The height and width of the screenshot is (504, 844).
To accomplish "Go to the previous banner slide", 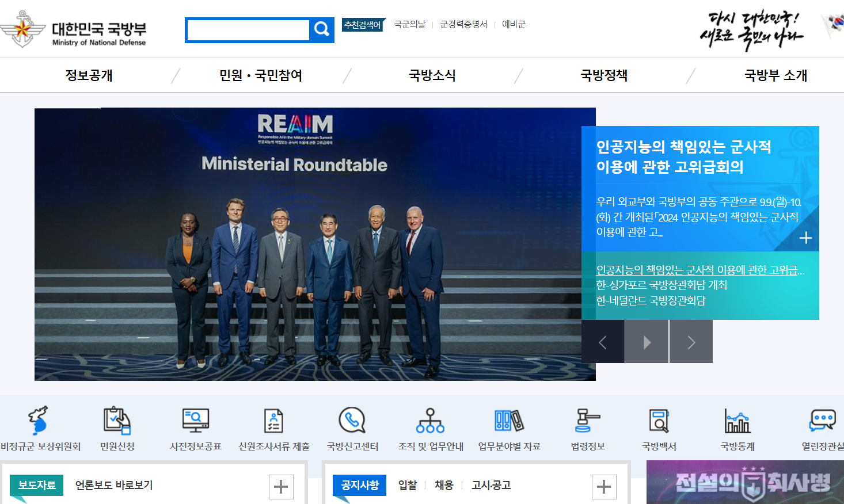I will click(603, 342).
